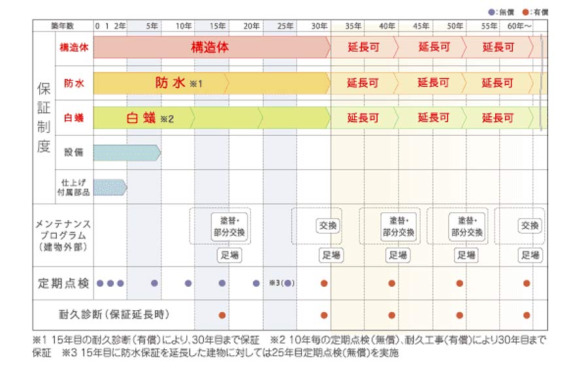Select the middle 延長可 arrow in 白蟻 row
The width and height of the screenshot is (588, 367).
point(433,118)
